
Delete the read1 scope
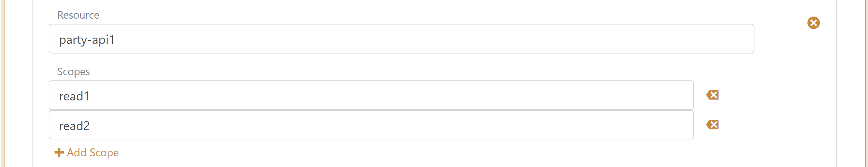(712, 95)
